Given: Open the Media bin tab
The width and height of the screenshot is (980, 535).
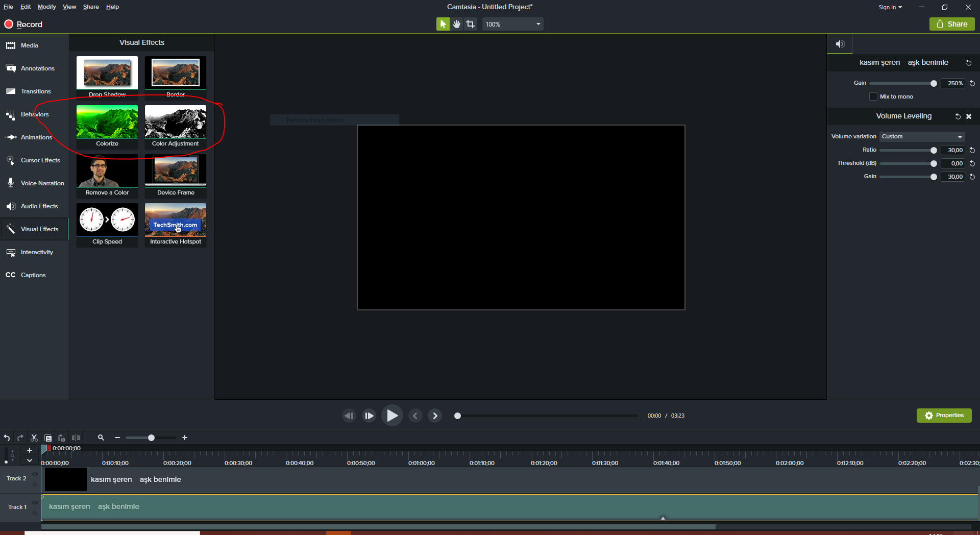Looking at the screenshot, I should (34, 45).
